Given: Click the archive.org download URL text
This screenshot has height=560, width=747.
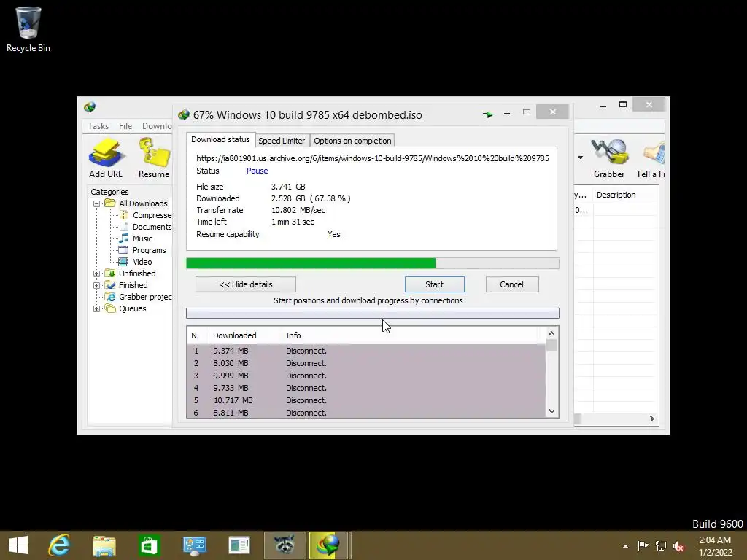Looking at the screenshot, I should tap(373, 158).
